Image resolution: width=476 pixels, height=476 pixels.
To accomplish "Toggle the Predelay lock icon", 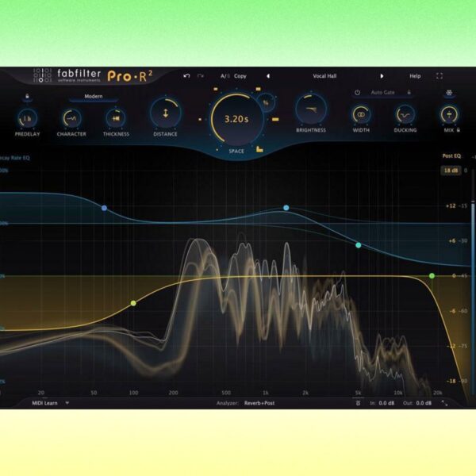I will [27, 97].
